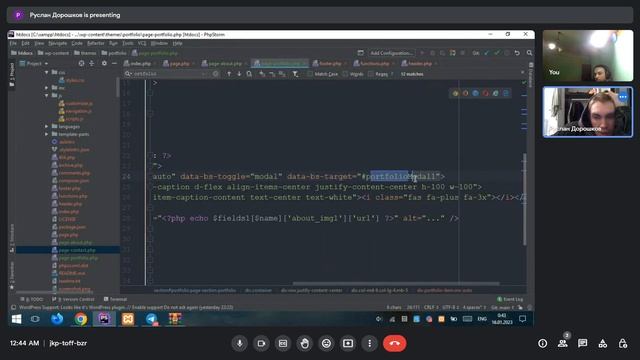Click the editor horizontal scrollbar
Viewport: 640px width, 360px height.
point(396,283)
